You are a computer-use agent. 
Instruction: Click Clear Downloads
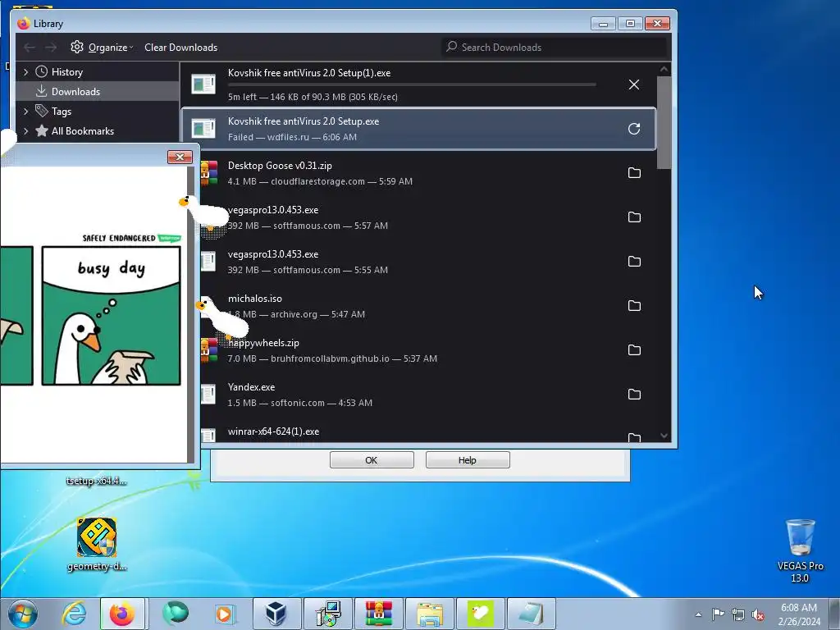click(x=181, y=47)
